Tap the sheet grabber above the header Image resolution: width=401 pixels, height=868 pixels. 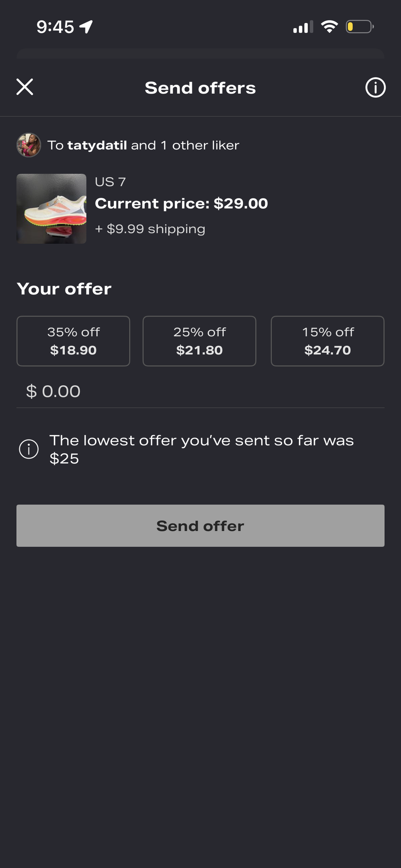point(200,53)
